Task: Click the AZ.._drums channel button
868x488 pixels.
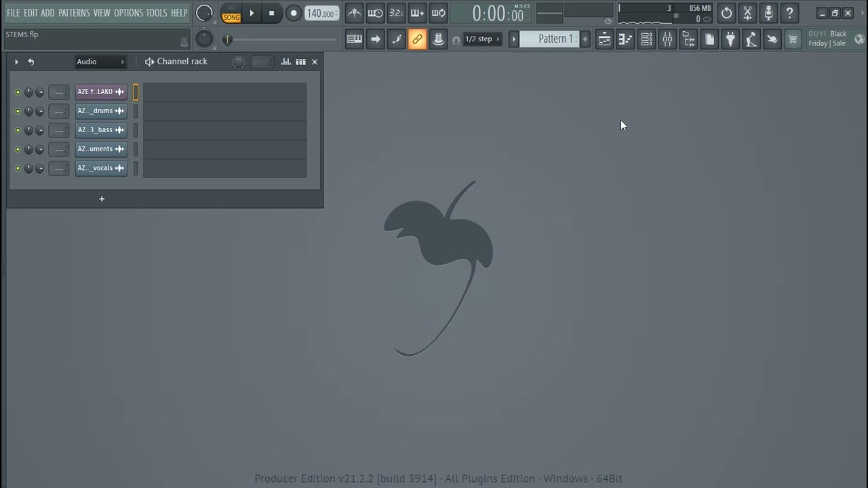Action: (101, 111)
